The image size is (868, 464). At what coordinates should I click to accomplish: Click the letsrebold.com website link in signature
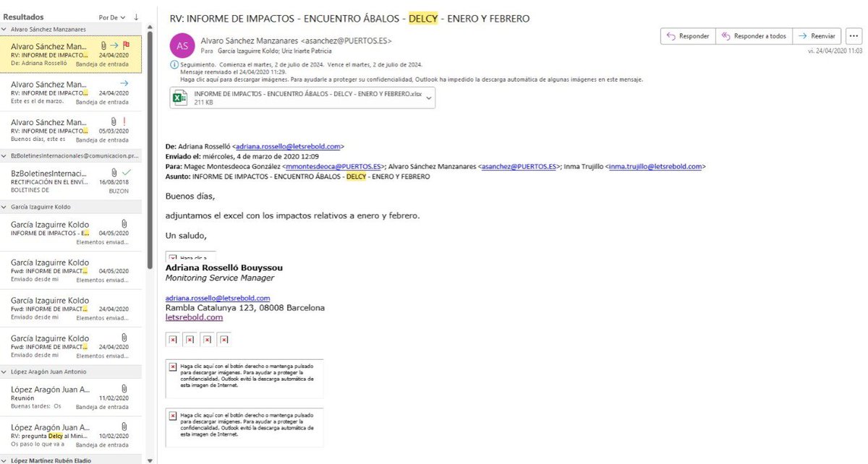coord(194,317)
